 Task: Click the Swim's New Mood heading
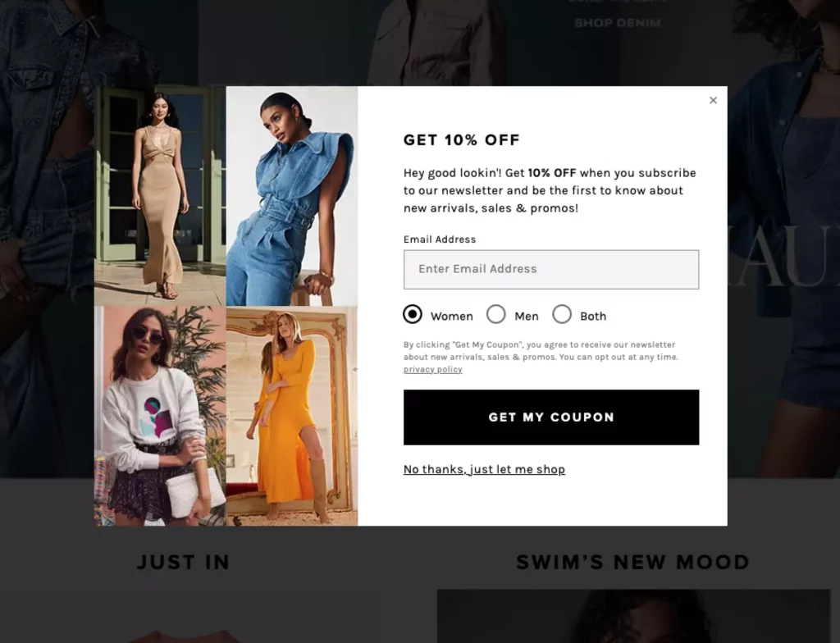(x=632, y=562)
